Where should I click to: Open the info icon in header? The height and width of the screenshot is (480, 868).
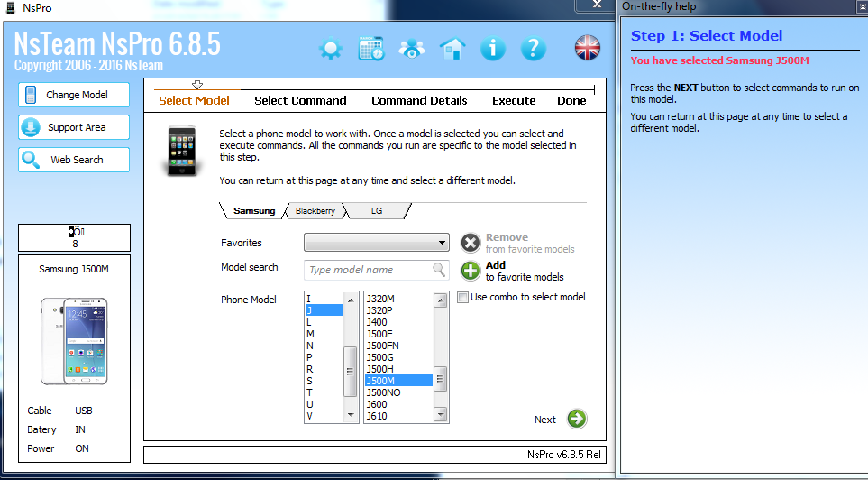point(493,49)
